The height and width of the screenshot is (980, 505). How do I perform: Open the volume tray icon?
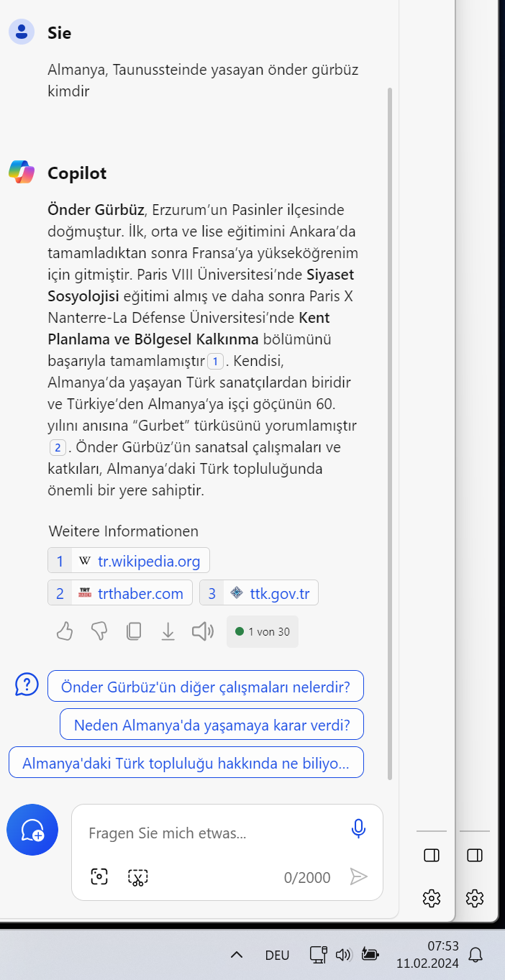coord(344,955)
